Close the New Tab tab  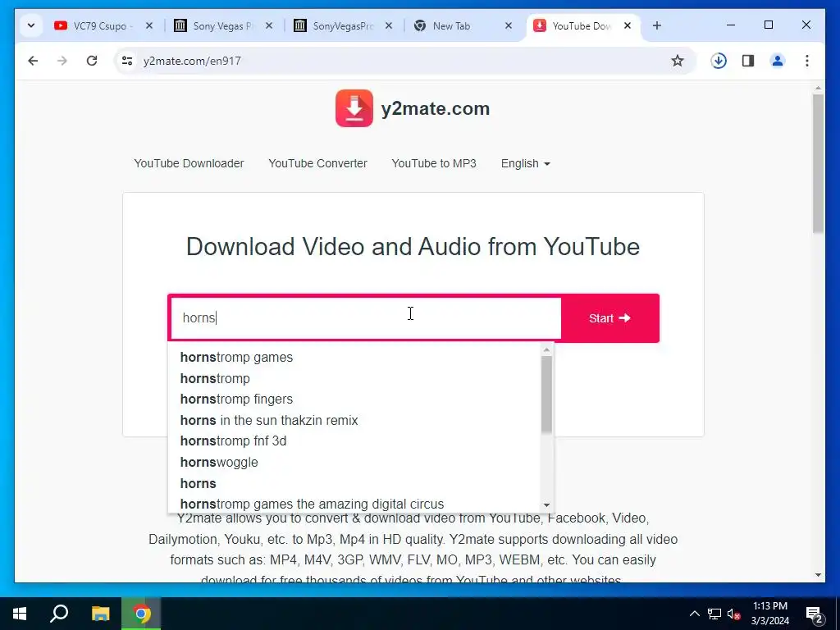[x=509, y=25]
